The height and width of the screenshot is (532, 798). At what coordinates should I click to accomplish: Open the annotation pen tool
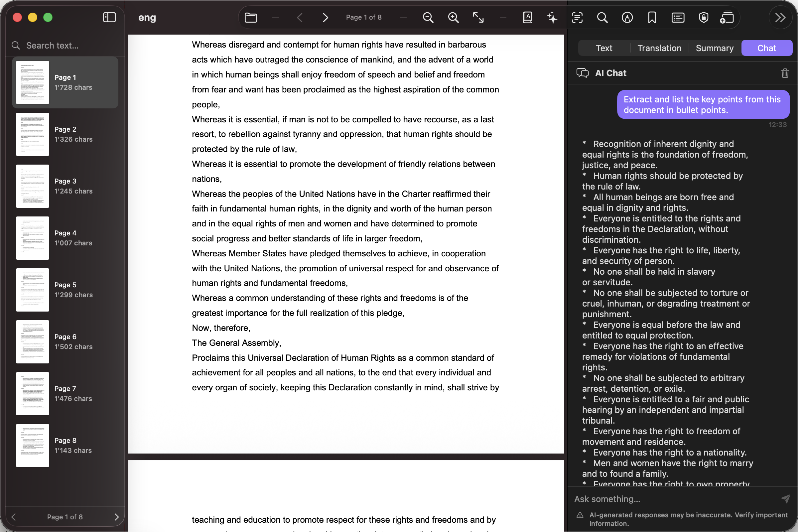point(627,17)
